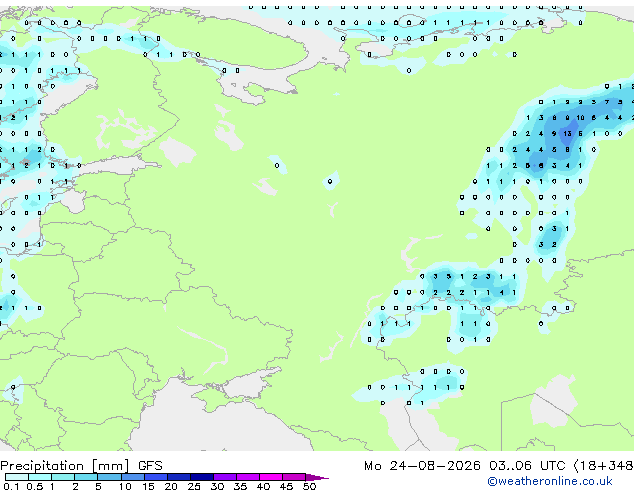
Task: Click the '35' legend scale label
Action: 240,486
